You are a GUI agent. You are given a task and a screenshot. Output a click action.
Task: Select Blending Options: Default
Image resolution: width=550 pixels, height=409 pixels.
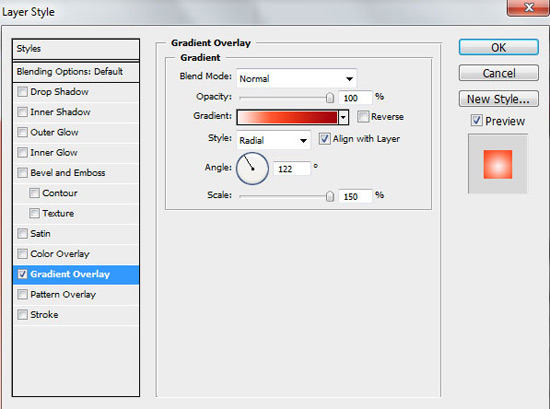(76, 72)
